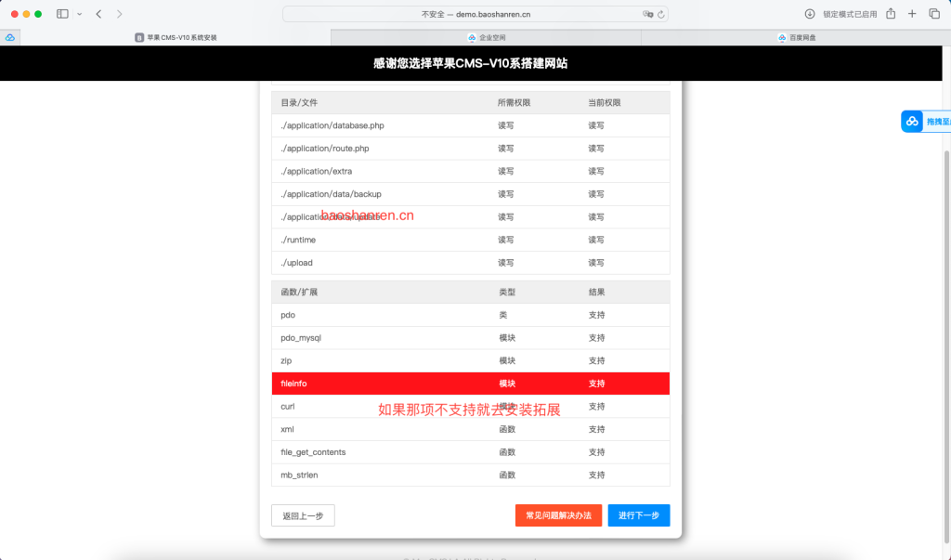Click page header 感谢您选择苹果CMS-V10系搭建网站
Viewport: 951px width, 560px height.
(470, 63)
